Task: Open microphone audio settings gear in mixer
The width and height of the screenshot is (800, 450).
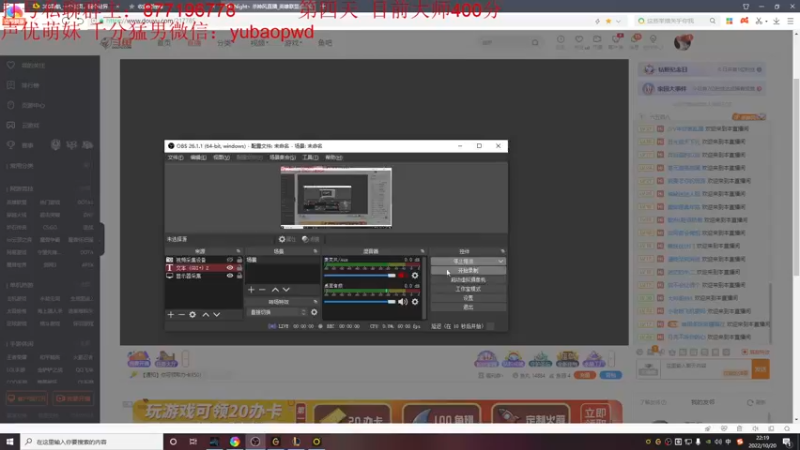Action: [415, 276]
